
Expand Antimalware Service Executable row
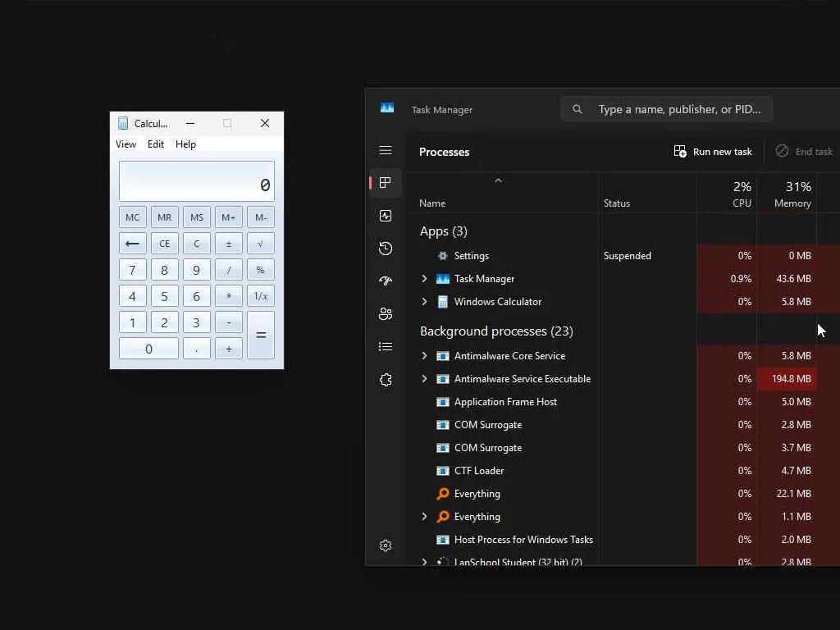click(424, 379)
